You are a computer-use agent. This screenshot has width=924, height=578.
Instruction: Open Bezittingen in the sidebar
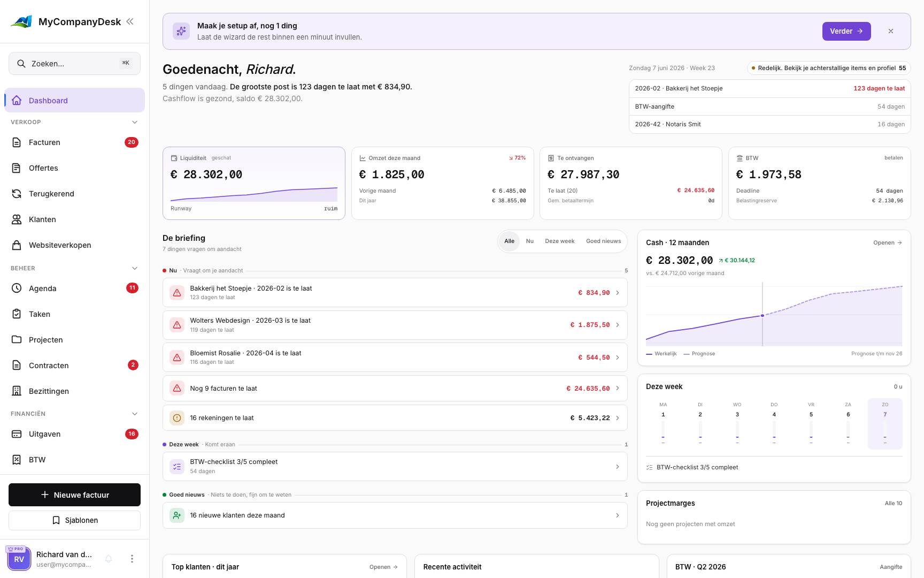click(x=74, y=391)
